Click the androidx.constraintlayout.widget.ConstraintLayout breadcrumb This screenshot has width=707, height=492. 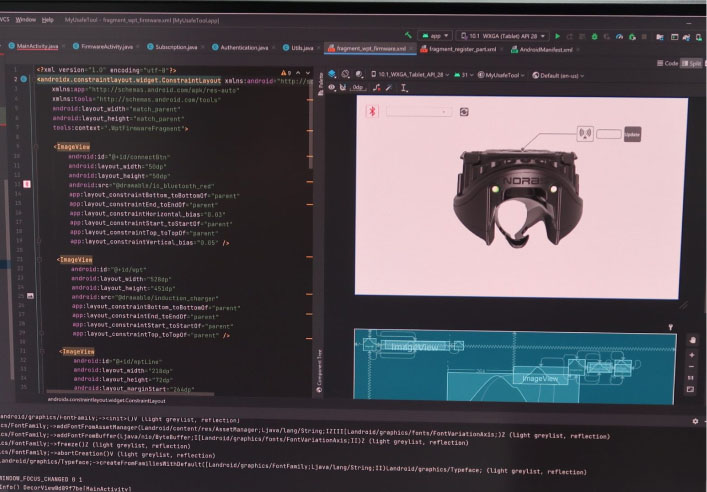tap(106, 400)
